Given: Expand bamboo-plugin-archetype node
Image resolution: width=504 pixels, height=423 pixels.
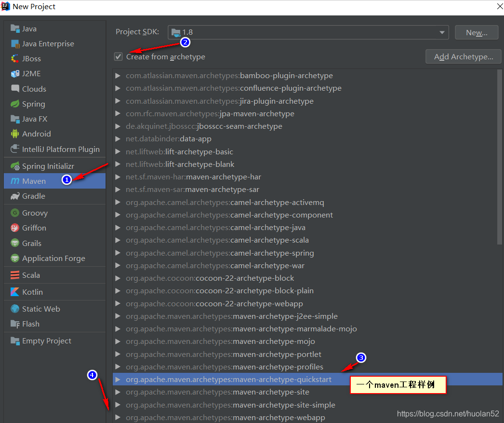Looking at the screenshot, I should [x=118, y=76].
